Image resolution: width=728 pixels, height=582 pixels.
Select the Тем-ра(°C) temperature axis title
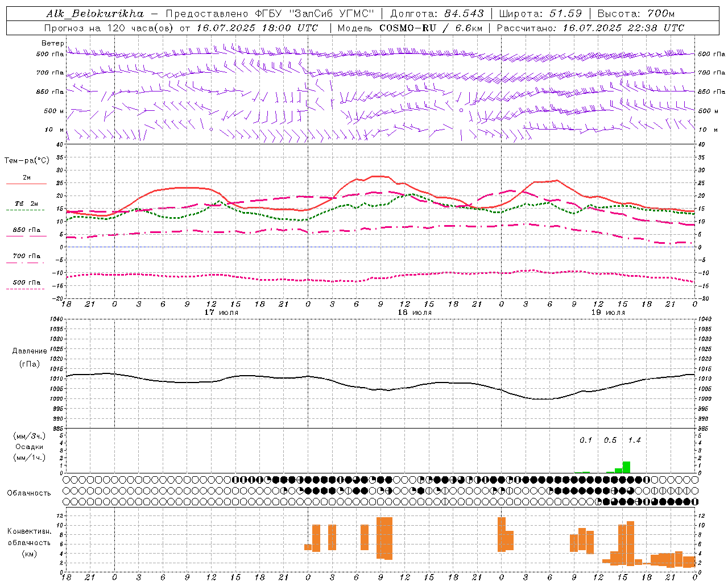pos(27,161)
